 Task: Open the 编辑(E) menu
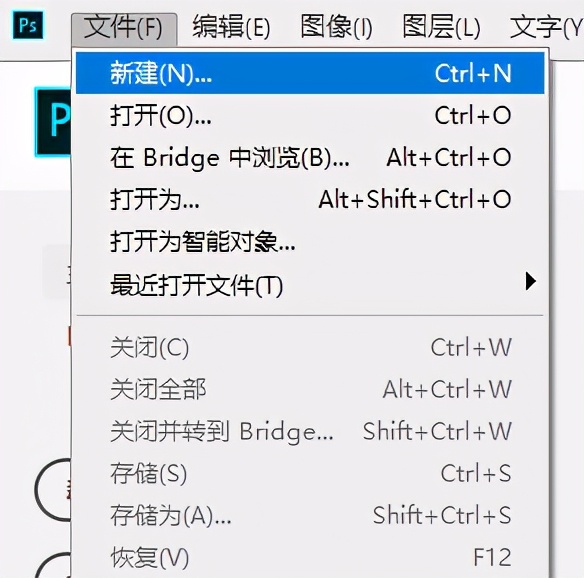(x=231, y=28)
